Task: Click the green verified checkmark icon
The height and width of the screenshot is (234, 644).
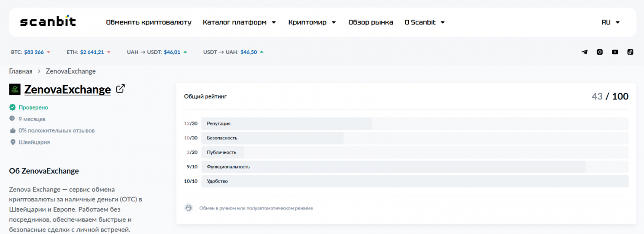Action: pos(12,108)
